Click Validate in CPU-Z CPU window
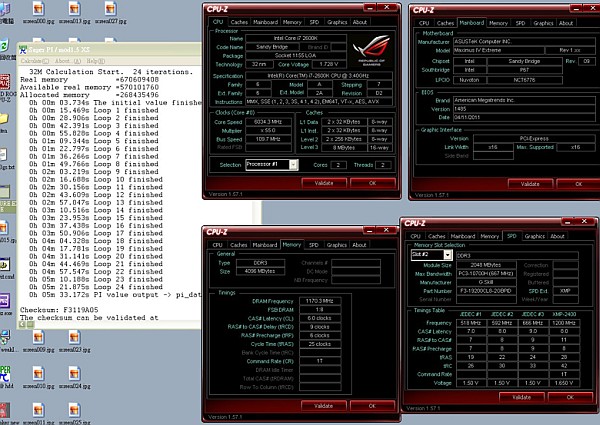Image resolution: width=600 pixels, height=425 pixels. 324,183
